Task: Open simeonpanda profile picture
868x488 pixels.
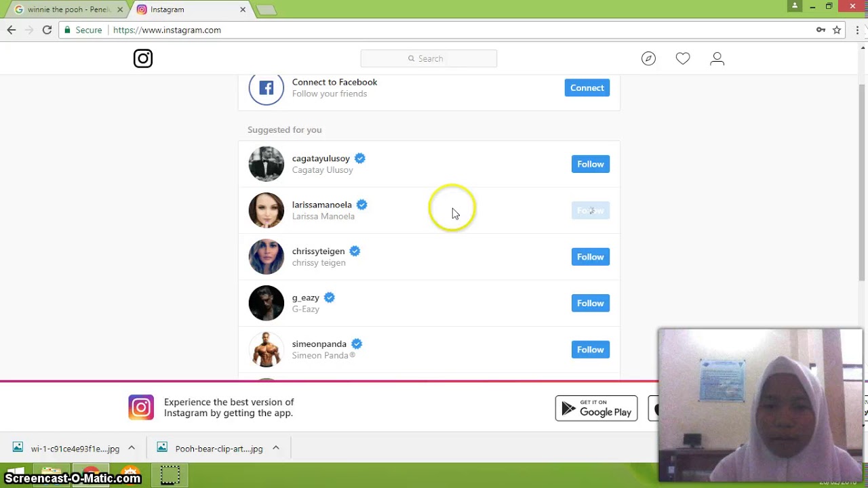Action: point(267,350)
